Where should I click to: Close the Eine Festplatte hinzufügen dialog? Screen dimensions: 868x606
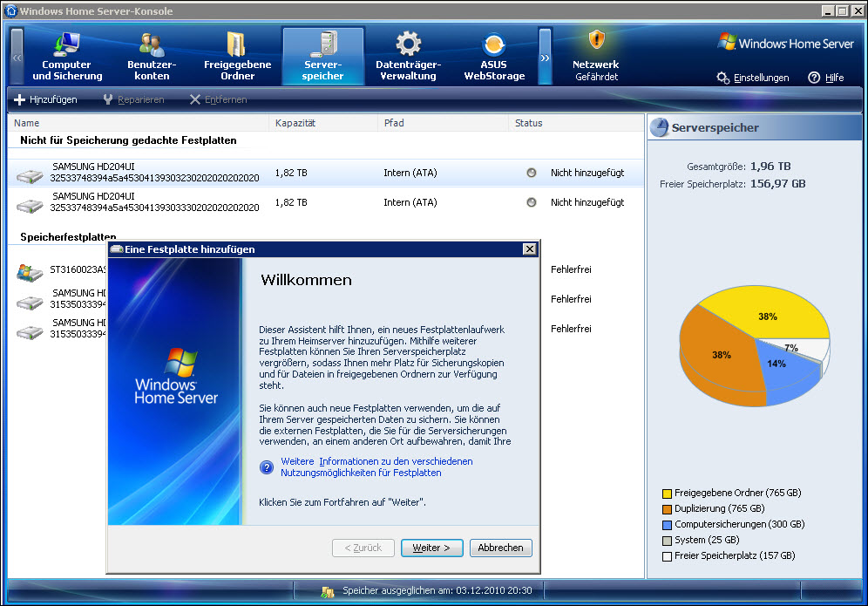(530, 249)
